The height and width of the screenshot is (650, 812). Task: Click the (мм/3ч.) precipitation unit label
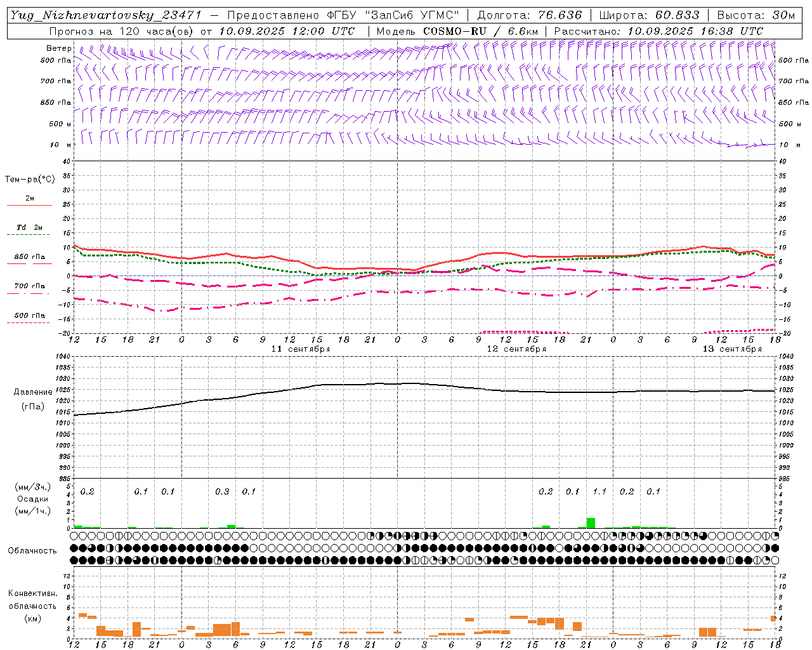32,487
